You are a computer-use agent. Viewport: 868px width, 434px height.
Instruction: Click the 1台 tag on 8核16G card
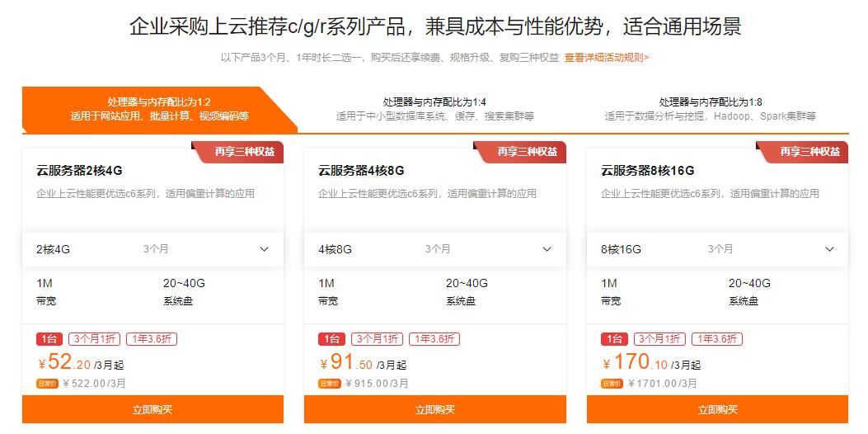614,339
